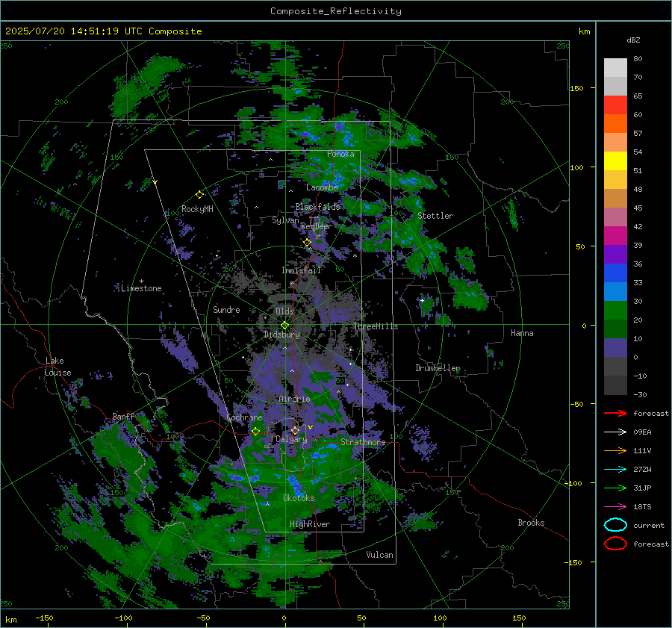
Task: Click the -150 tick on bottom axis
Action: click(x=44, y=618)
